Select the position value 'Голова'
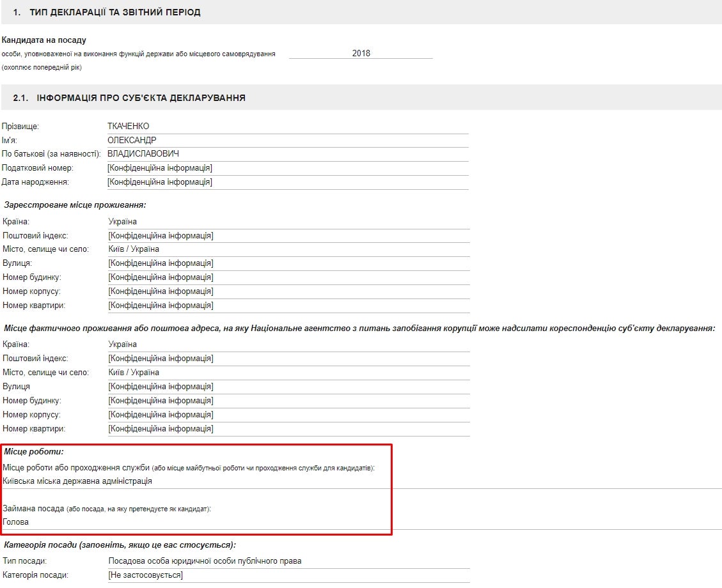The width and height of the screenshot is (722, 588). (16, 522)
